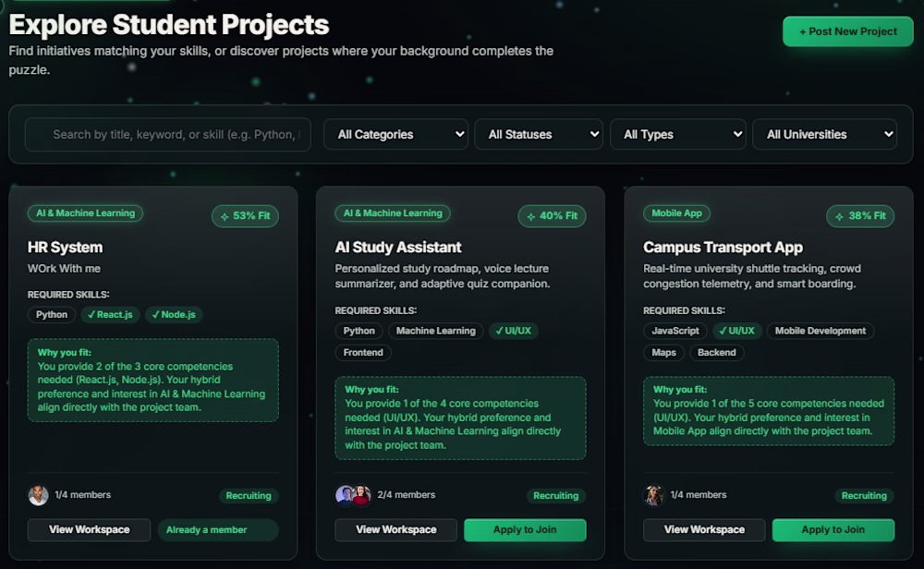Click the AI Study Assistant member avatars
Screen dimensions: 924x569
coord(353,495)
